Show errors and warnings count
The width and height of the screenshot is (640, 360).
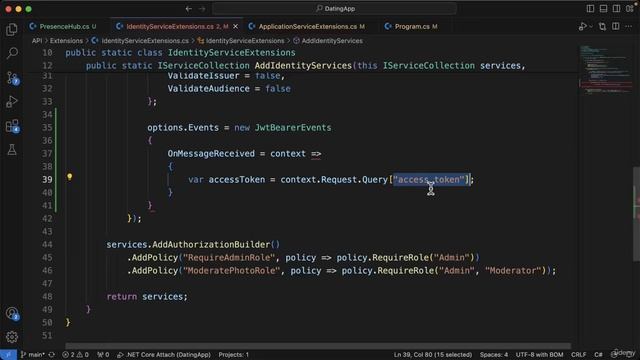[x=76, y=355]
